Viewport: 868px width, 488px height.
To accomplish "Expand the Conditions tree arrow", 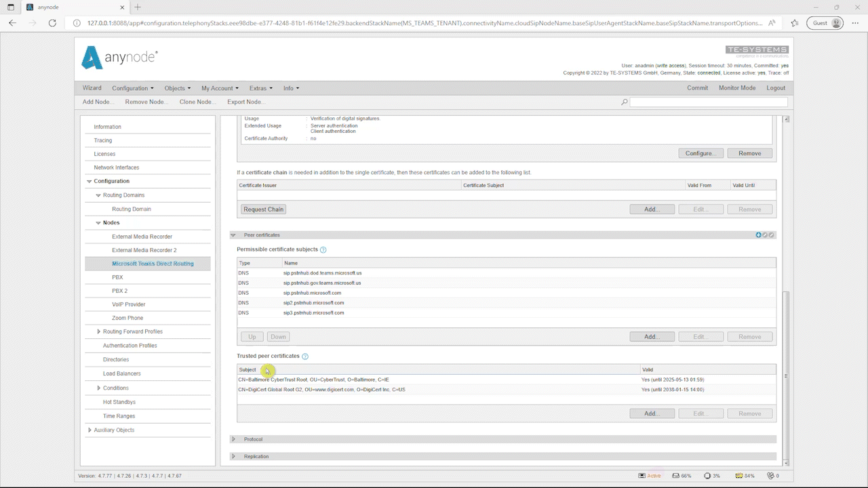I will [x=98, y=388].
